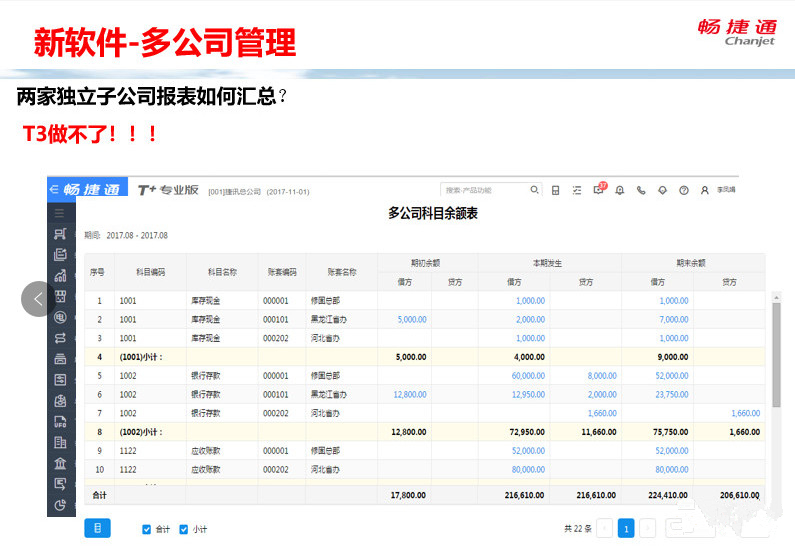The width and height of the screenshot is (795, 546).
Task: Open the inventory stack sidebar icon
Action: point(60,359)
